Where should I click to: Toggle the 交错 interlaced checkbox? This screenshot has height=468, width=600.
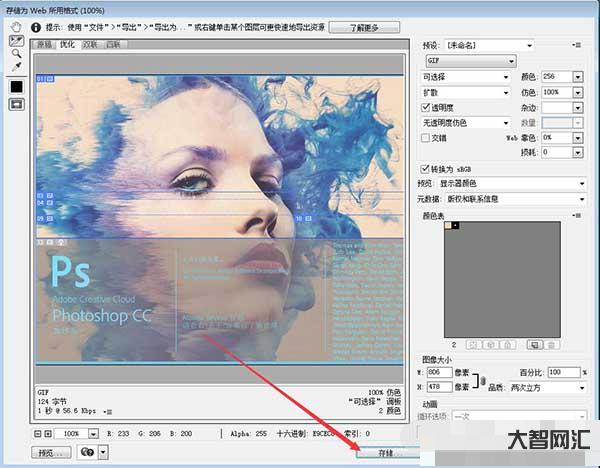click(x=426, y=138)
